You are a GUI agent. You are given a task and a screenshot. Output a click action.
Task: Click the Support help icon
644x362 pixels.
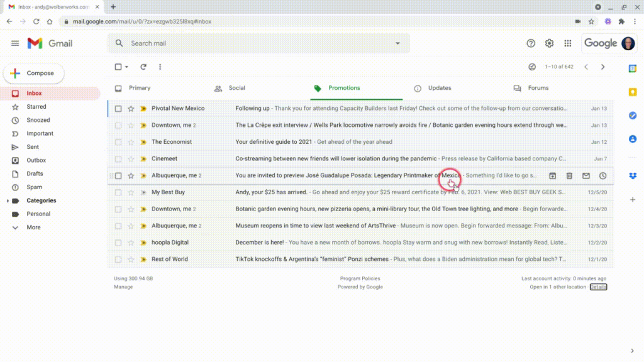pos(531,43)
